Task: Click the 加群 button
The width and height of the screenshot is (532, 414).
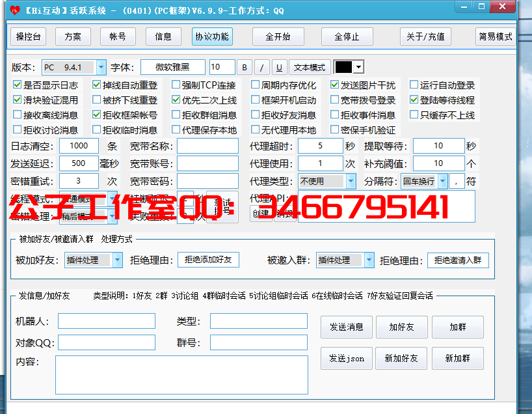Action: point(458,327)
